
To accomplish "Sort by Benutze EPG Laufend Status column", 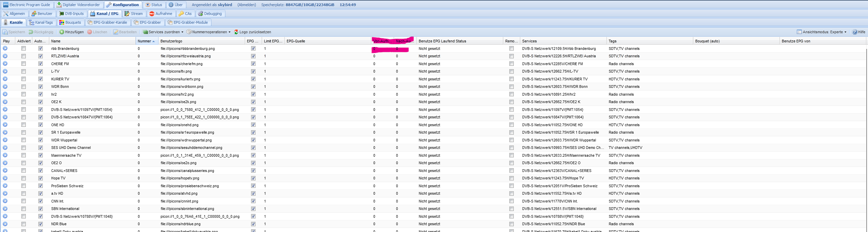I will (460, 41).
